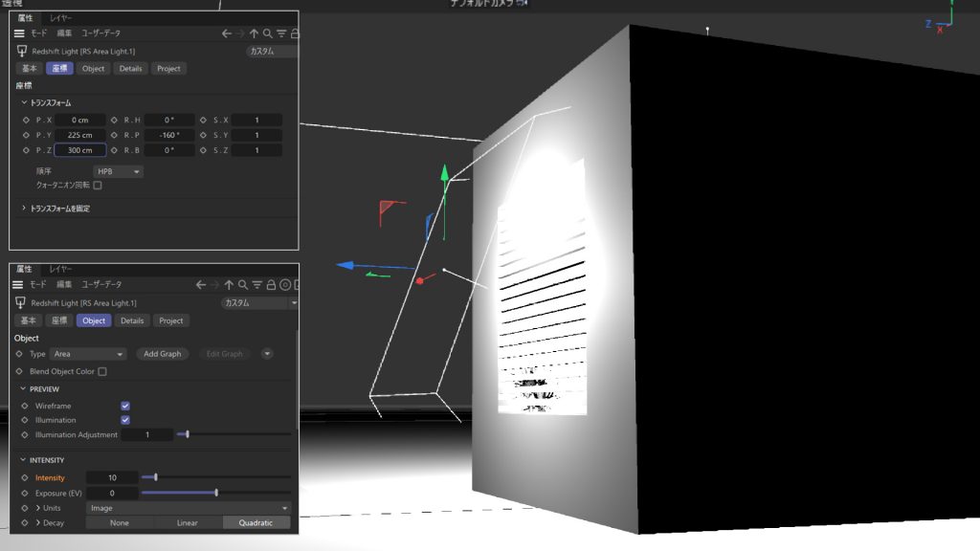Collapse the トランスフォーム section
The image size is (980, 551).
23,102
